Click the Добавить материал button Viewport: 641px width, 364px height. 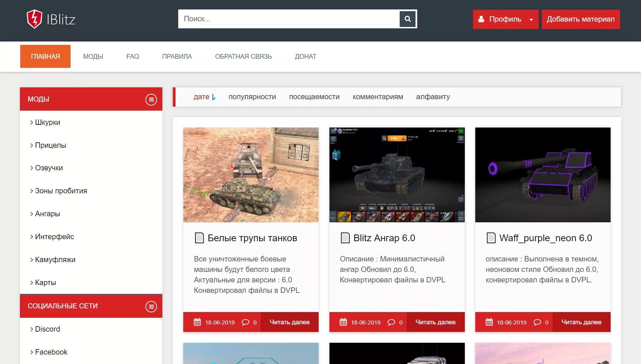coord(581,19)
